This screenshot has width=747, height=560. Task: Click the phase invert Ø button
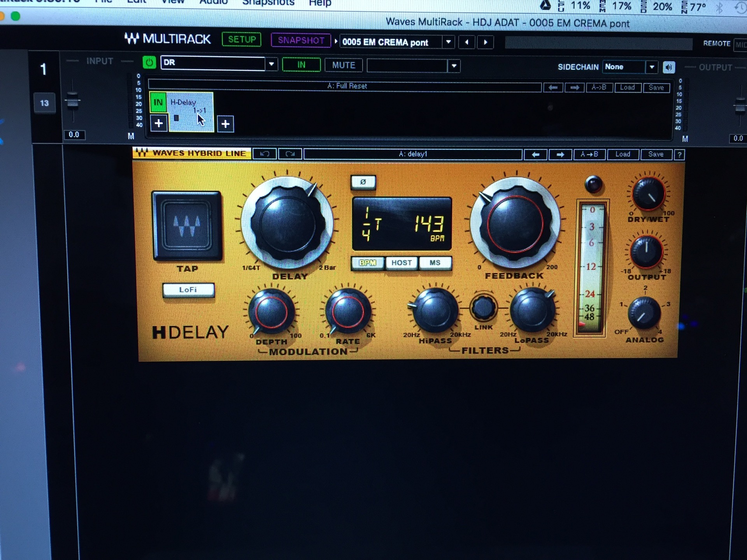pyautogui.click(x=363, y=182)
